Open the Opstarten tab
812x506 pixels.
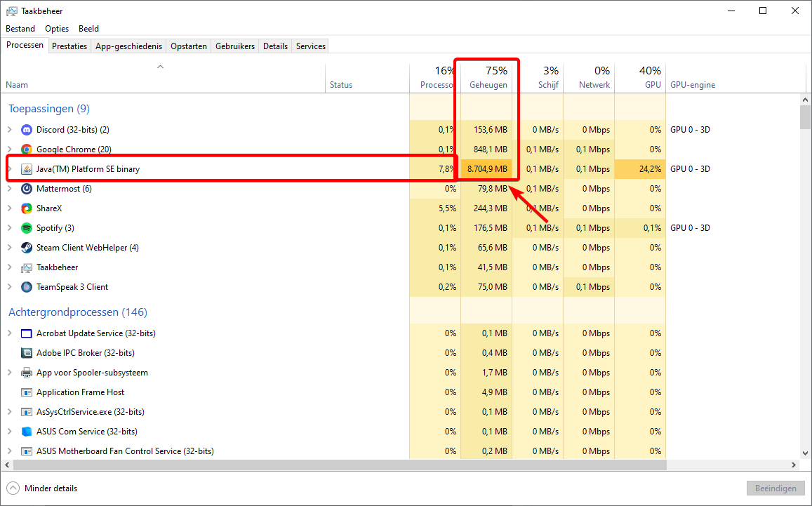189,46
